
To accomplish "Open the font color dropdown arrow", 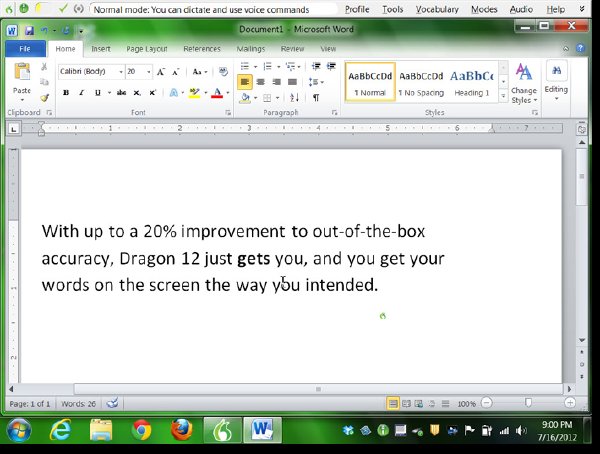I will point(228,93).
